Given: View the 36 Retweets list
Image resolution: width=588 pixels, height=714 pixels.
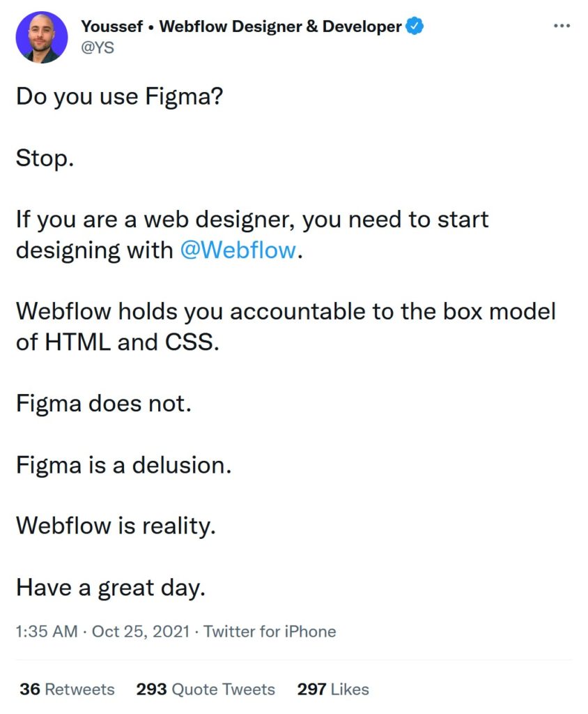Looking at the screenshot, I should 67,689.
